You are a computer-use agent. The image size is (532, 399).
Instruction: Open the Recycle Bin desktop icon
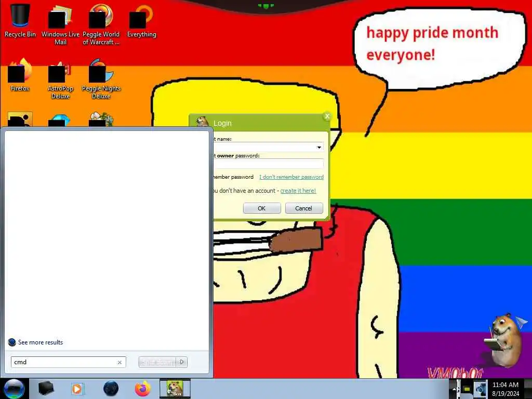pyautogui.click(x=20, y=21)
